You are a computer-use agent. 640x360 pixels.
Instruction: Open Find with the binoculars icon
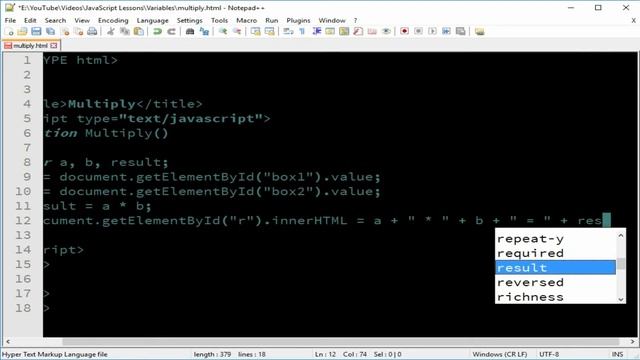(x=190, y=31)
